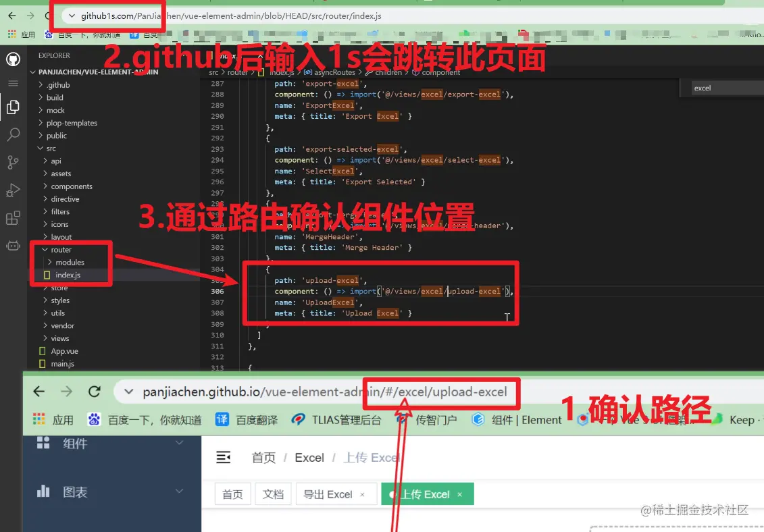Close the 上传 Excel tab with its ×
This screenshot has height=532, width=764.
[459, 494]
